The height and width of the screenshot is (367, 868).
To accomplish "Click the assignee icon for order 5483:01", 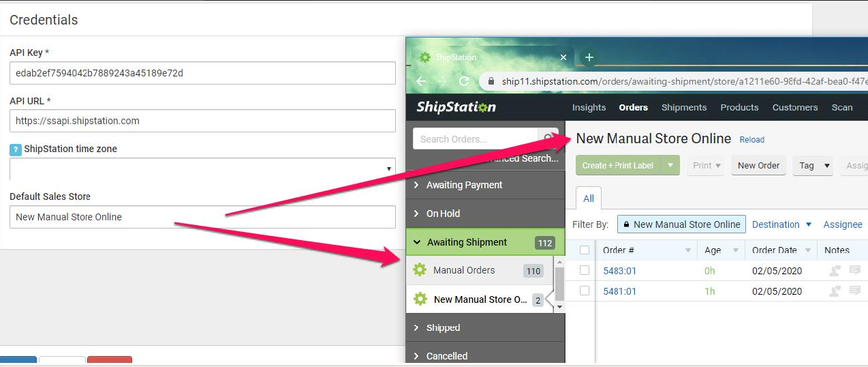I will tap(835, 271).
